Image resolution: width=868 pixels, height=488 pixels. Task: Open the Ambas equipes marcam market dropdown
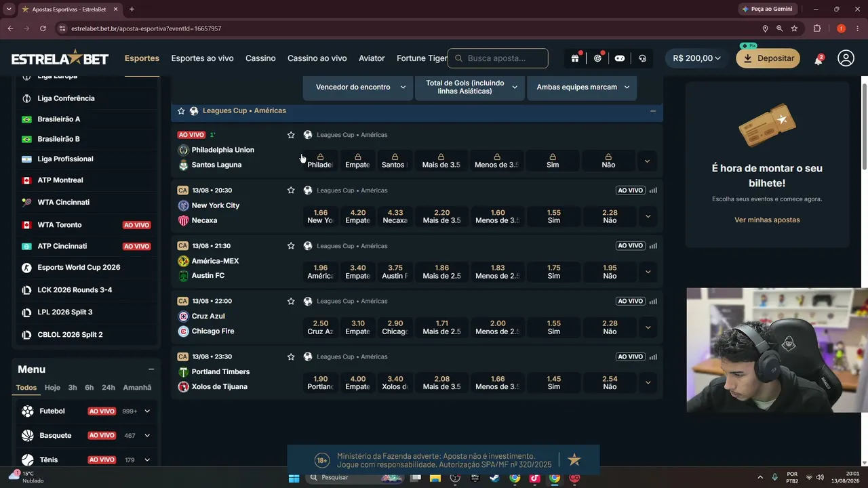pos(582,87)
